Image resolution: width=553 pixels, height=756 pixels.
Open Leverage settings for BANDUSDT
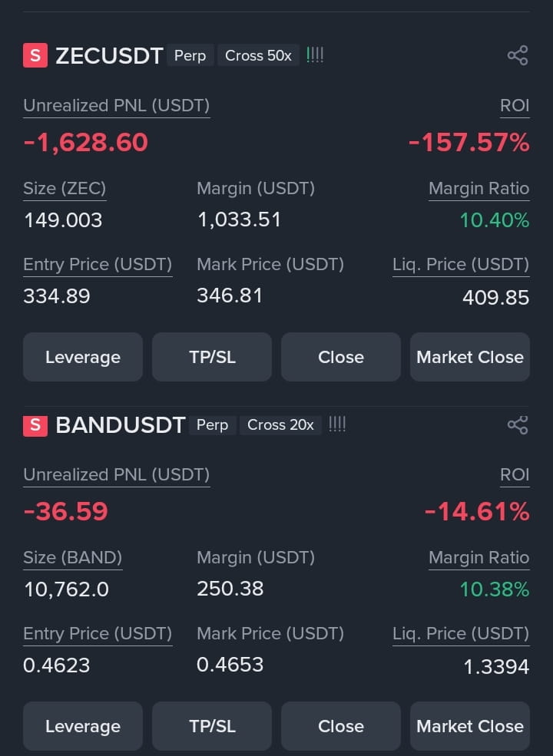(x=83, y=726)
